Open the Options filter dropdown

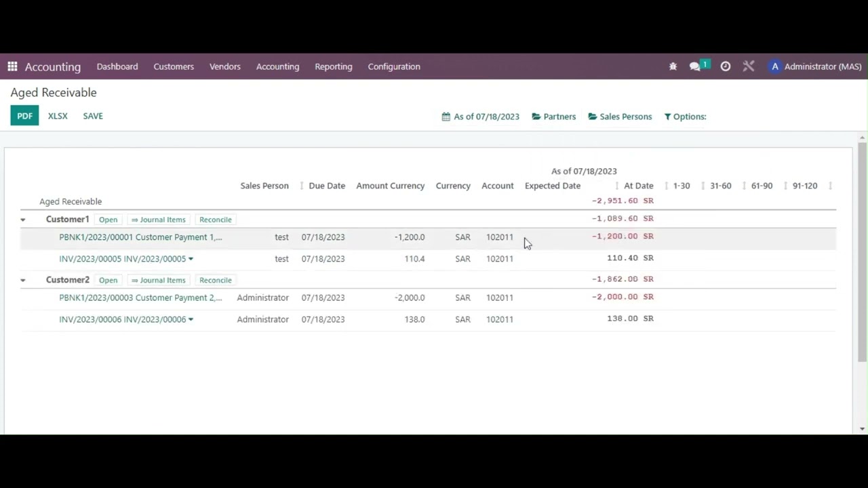pos(685,117)
